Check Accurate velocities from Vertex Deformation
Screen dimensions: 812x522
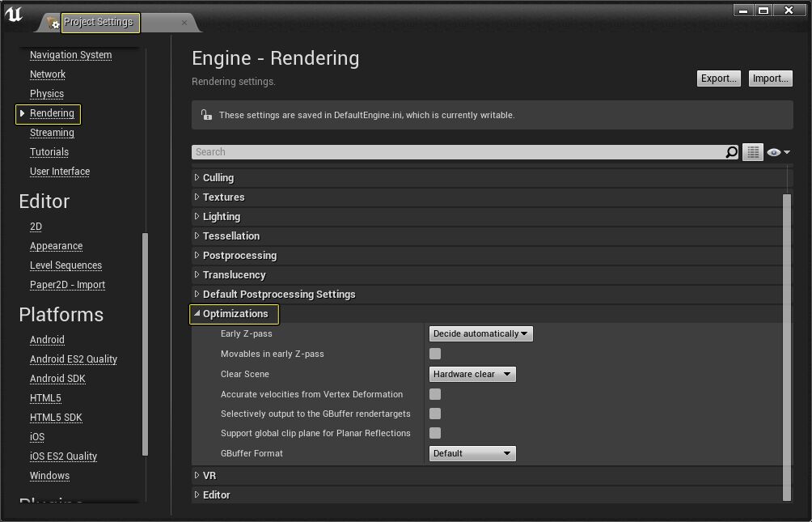point(434,394)
